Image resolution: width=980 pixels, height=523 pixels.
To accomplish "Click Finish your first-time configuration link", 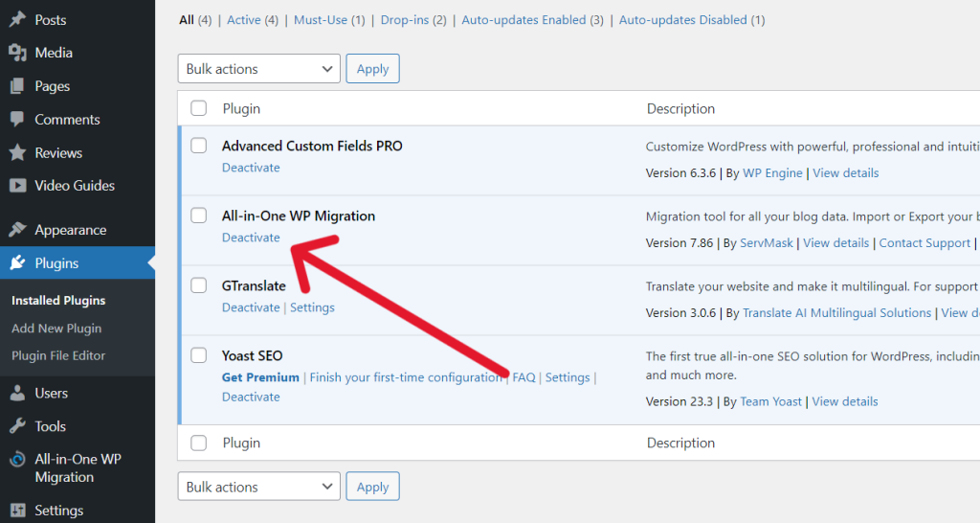I will coord(406,377).
